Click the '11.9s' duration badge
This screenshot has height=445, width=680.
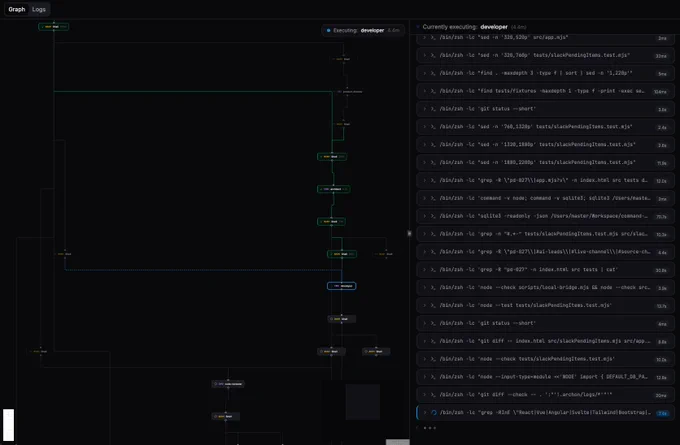(x=661, y=163)
